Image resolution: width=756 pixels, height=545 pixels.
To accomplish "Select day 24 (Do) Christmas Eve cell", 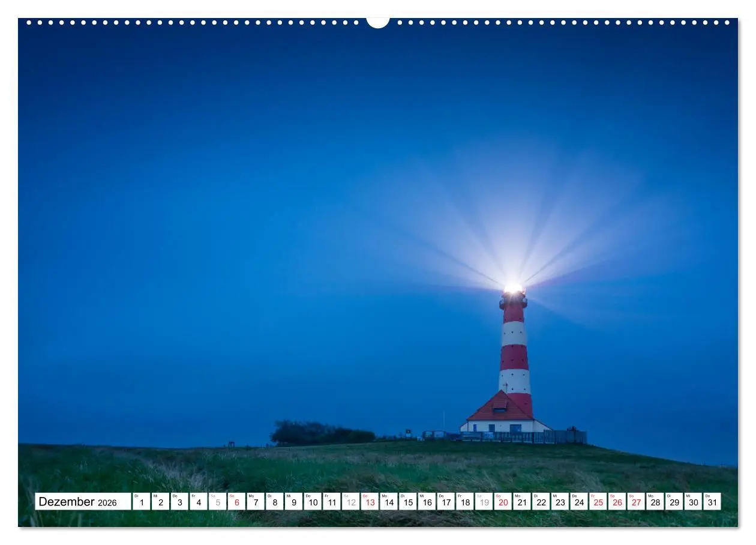I will [579, 502].
